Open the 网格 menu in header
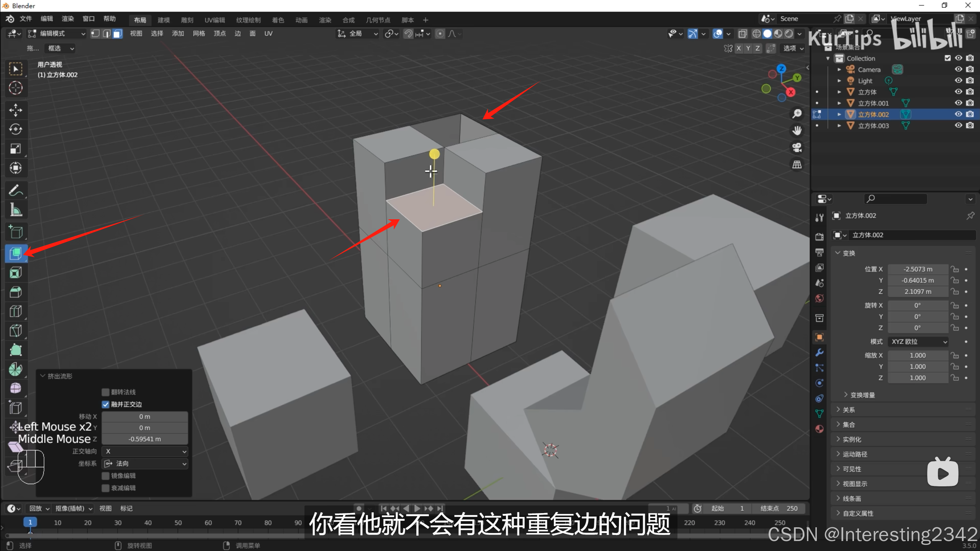This screenshot has width=980, height=551. [x=198, y=34]
